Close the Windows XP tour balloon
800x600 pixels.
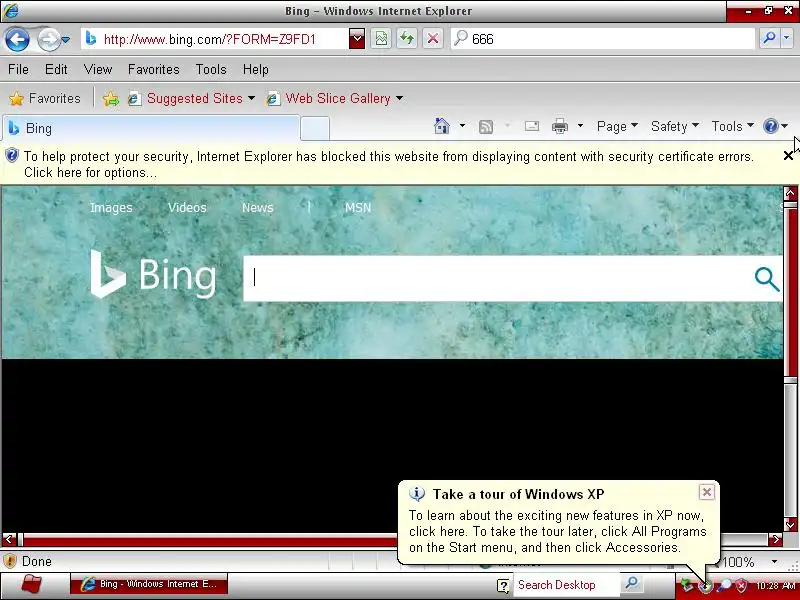(x=706, y=492)
